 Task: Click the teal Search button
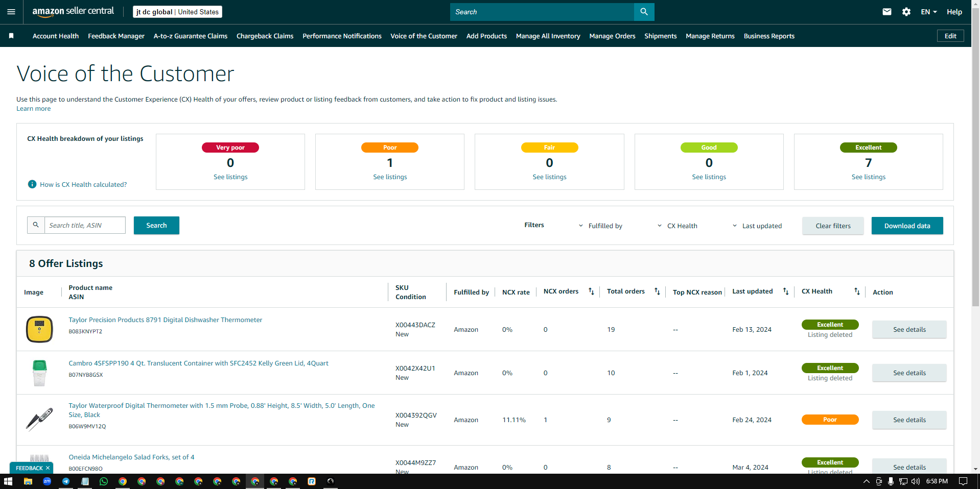click(156, 225)
